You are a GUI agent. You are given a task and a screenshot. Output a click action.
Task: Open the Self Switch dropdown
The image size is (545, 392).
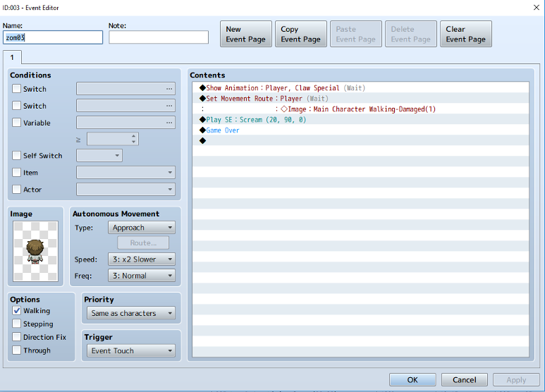[99, 155]
